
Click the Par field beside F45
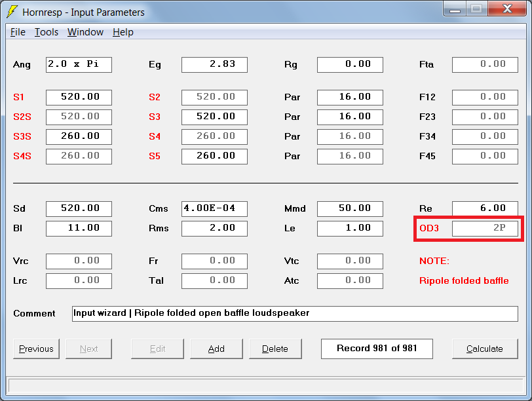pyautogui.click(x=350, y=157)
